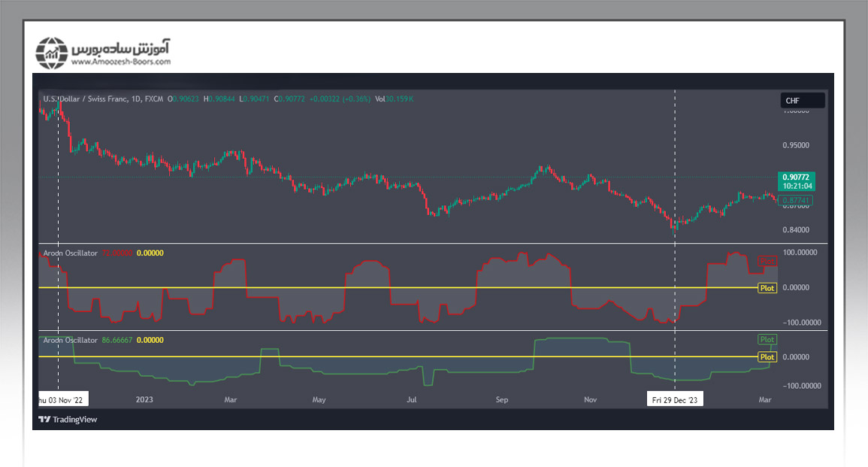Image resolution: width=868 pixels, height=467 pixels.
Task: Click the 03 Nov '22 date label
Action: click(x=63, y=400)
